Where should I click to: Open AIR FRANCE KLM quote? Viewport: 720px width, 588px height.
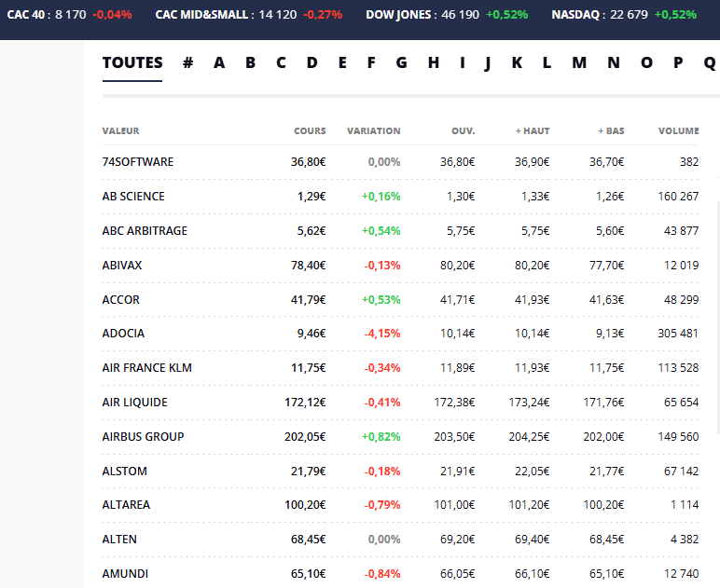click(x=146, y=368)
